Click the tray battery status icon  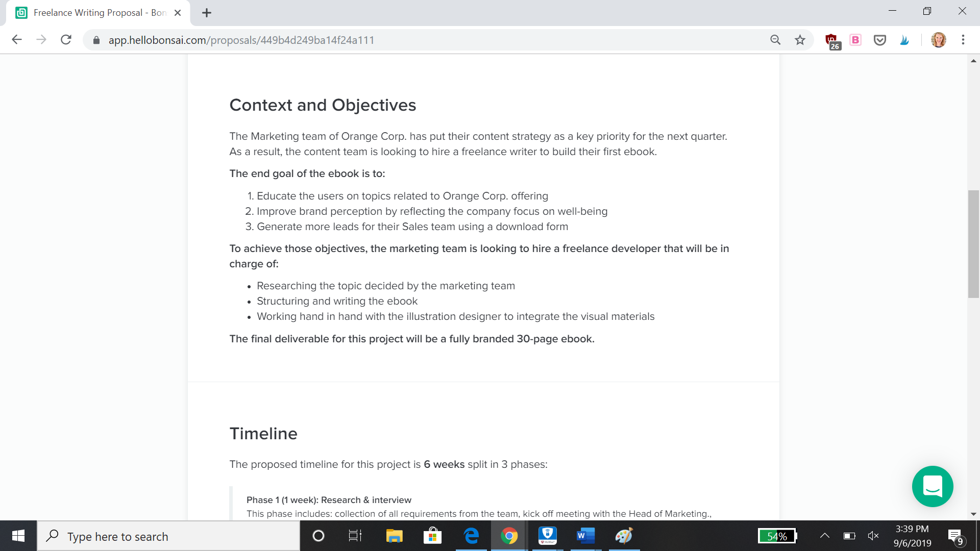pos(849,536)
